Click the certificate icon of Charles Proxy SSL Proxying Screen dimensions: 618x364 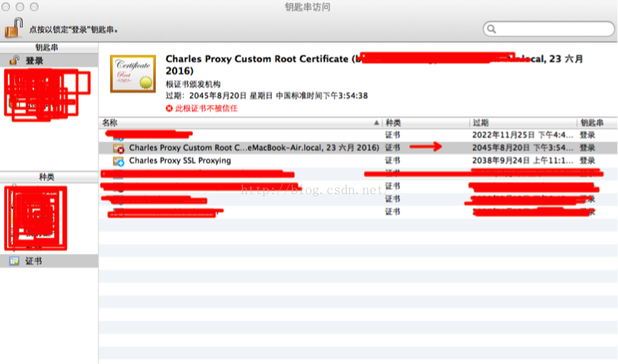coord(119,161)
